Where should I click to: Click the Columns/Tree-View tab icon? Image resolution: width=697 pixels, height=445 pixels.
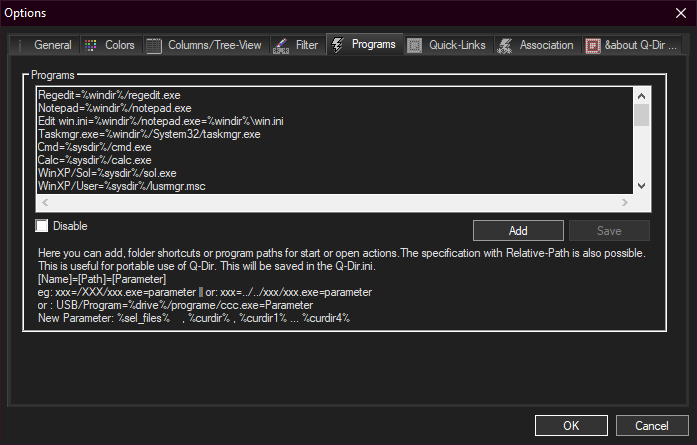153,45
